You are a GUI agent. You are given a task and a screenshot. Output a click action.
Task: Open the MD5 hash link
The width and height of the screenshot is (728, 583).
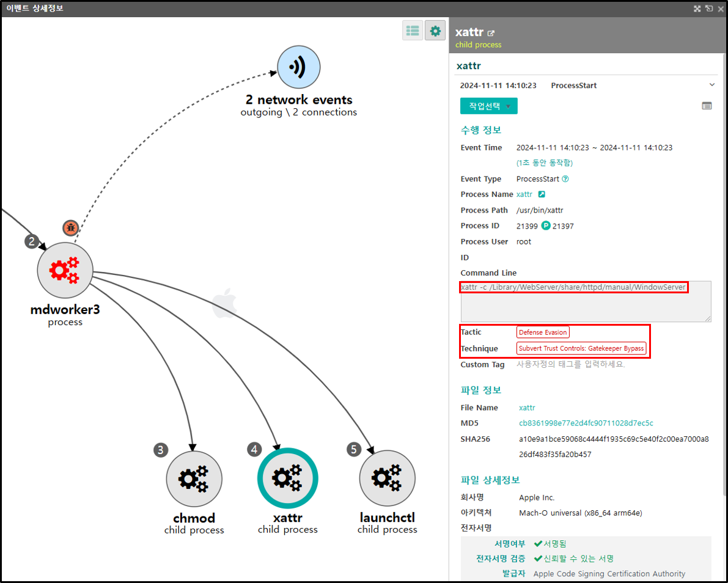point(586,423)
